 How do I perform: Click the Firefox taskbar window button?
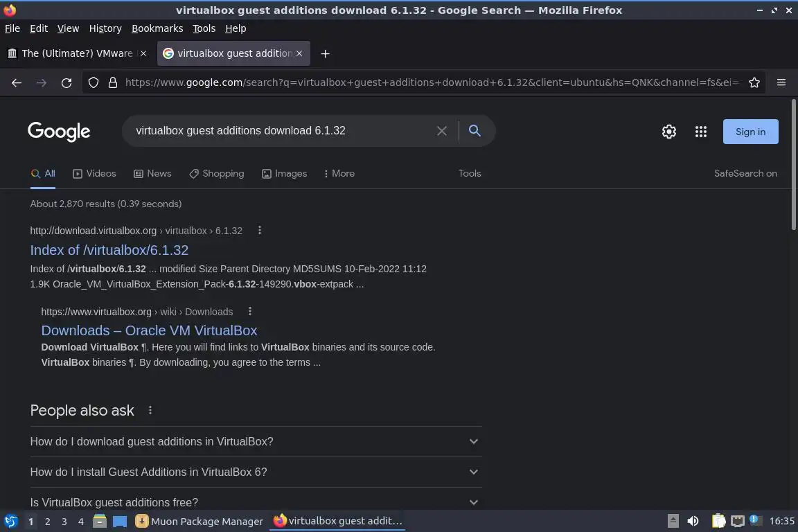[x=338, y=522]
